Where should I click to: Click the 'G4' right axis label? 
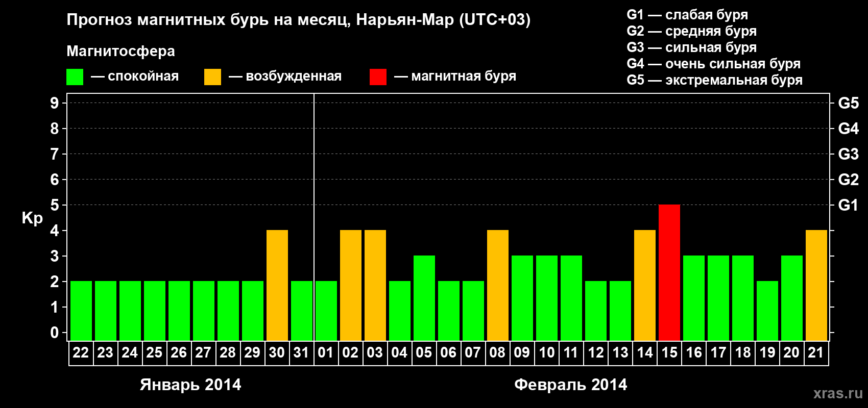point(849,129)
